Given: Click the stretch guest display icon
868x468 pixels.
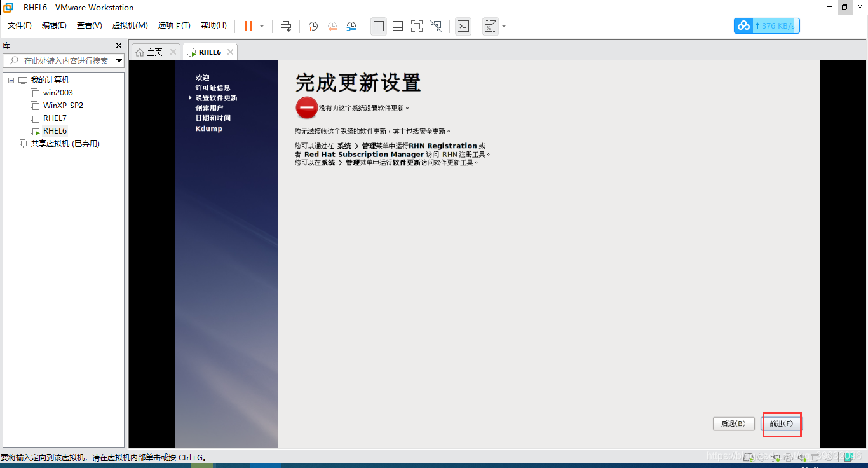Looking at the screenshot, I should (490, 26).
